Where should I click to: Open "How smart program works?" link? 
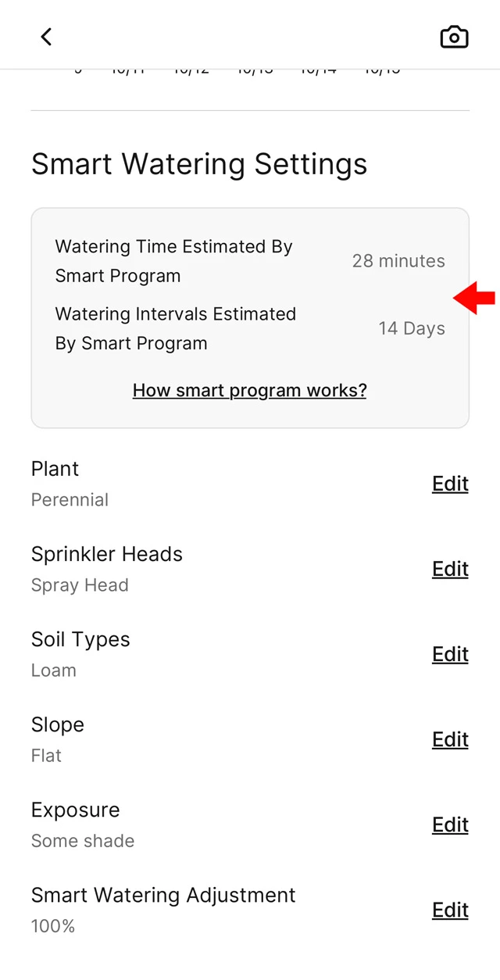point(249,390)
